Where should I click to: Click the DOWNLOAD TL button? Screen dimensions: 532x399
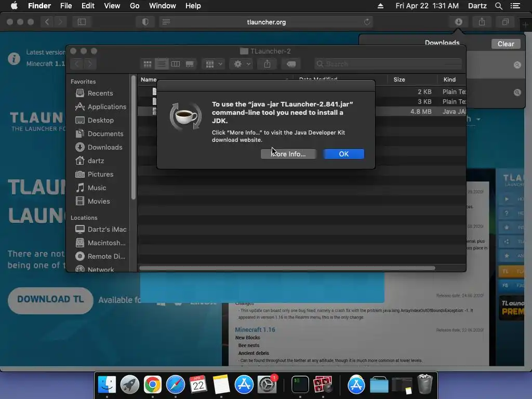[50, 300]
